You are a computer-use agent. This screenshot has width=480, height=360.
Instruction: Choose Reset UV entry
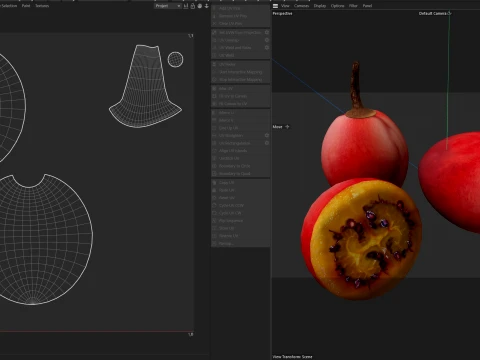tap(241, 198)
